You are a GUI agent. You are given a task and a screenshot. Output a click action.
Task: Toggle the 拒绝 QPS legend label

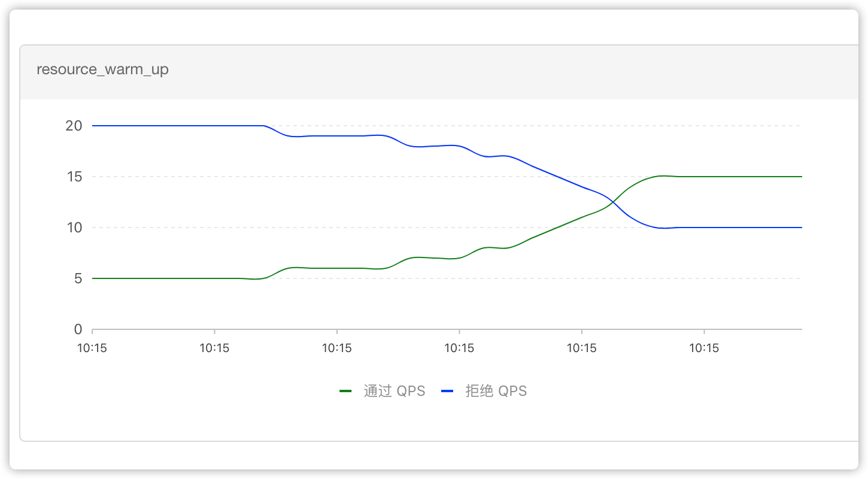[x=496, y=392]
